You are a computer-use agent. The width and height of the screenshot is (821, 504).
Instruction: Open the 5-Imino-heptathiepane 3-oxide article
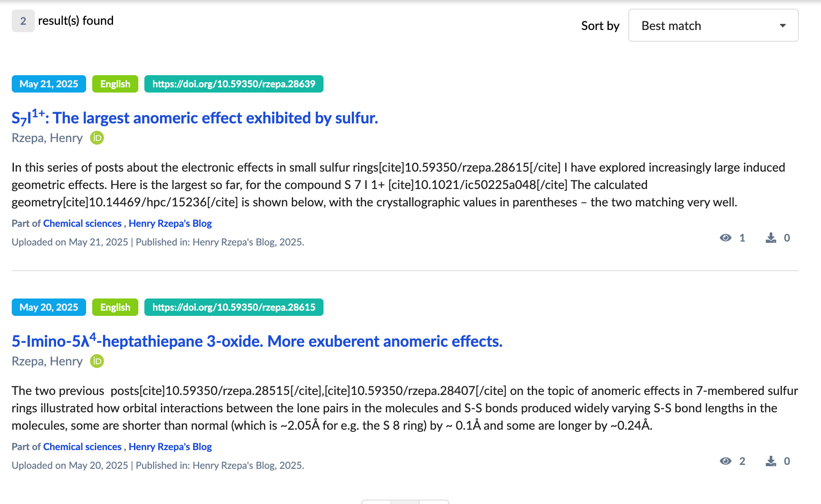257,342
